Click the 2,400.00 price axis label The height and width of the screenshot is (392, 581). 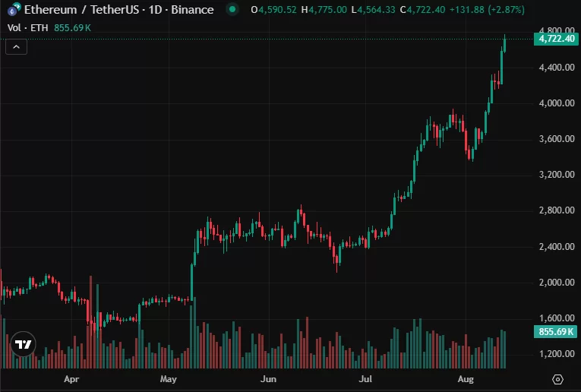click(557, 247)
